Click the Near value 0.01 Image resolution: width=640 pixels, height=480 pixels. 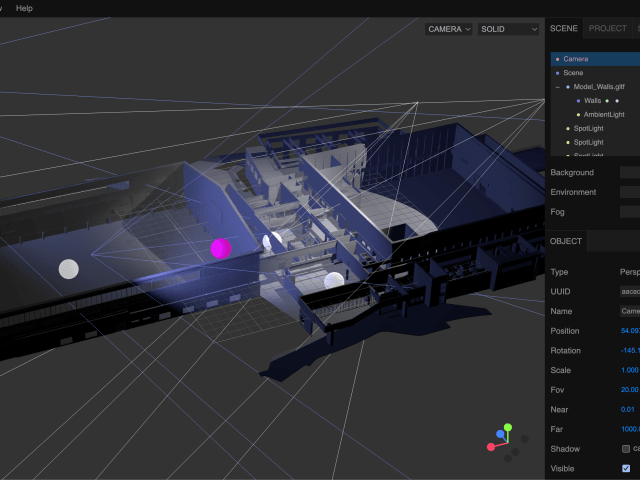(x=628, y=409)
